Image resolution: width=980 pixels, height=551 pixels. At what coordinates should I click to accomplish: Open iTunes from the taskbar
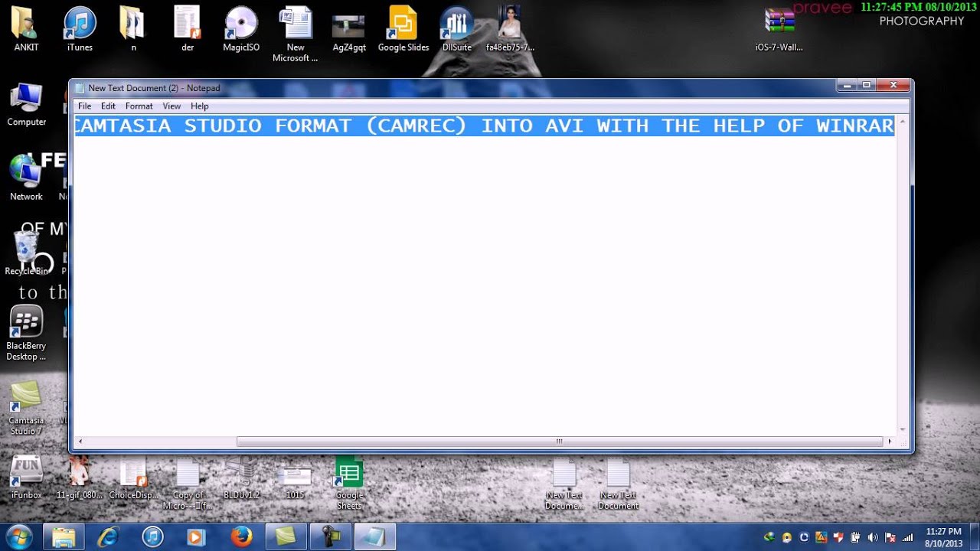pyautogui.click(x=152, y=536)
